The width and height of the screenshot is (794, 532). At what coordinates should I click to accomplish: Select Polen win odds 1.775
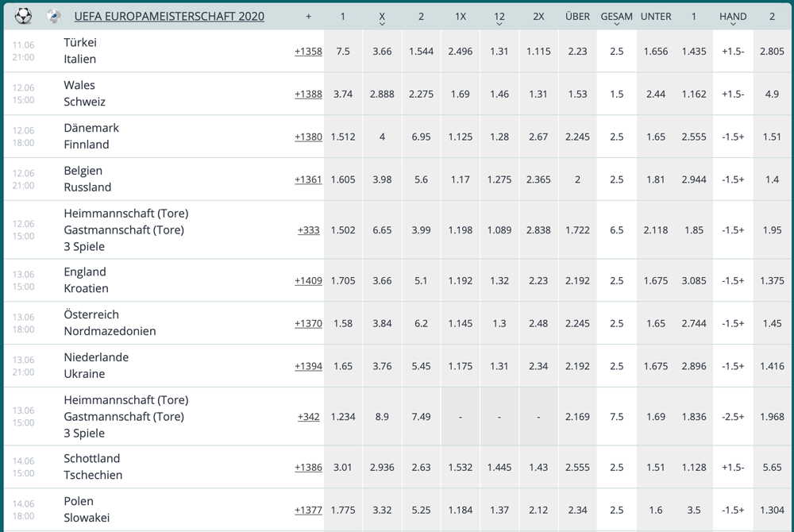click(343, 511)
